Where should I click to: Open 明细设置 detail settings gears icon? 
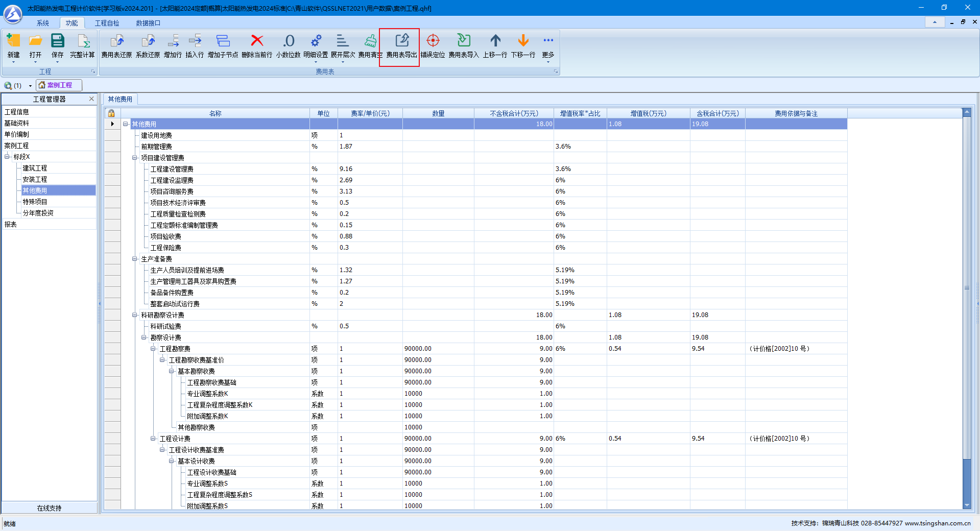click(316, 41)
